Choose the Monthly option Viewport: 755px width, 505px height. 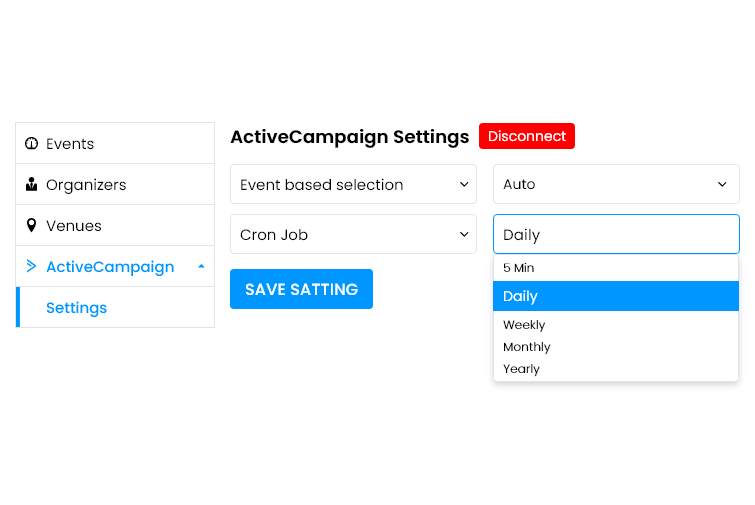click(616, 347)
